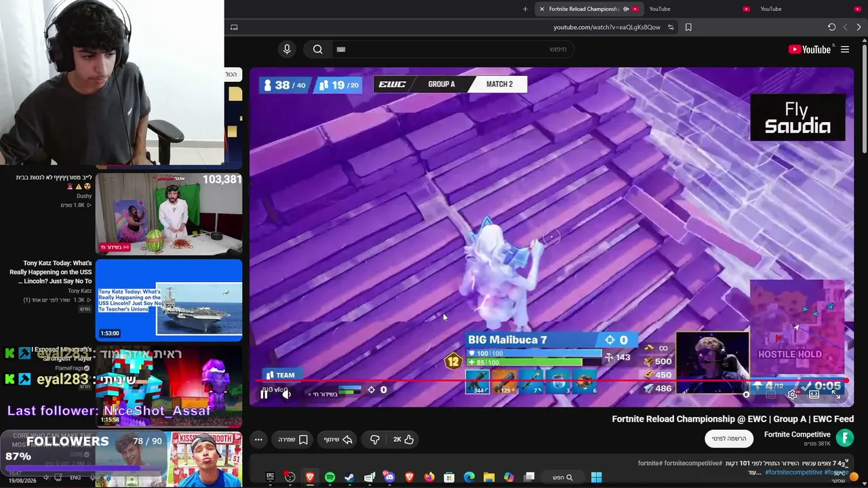Open the more actions three-dot menu

[258, 439]
